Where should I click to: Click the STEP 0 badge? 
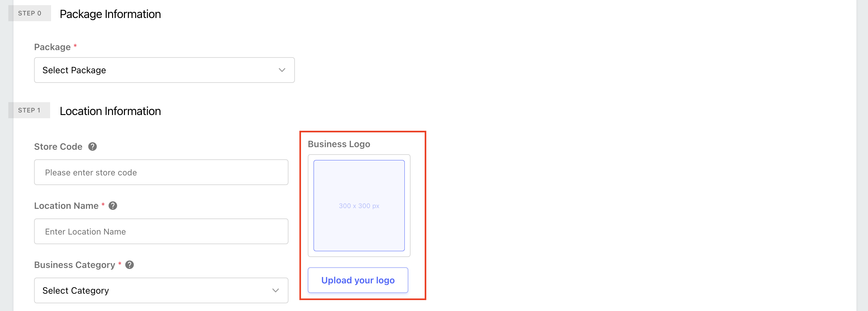(x=30, y=13)
